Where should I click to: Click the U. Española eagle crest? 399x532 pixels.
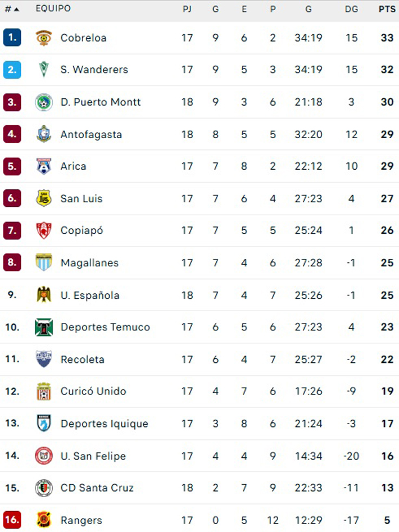pyautogui.click(x=44, y=294)
